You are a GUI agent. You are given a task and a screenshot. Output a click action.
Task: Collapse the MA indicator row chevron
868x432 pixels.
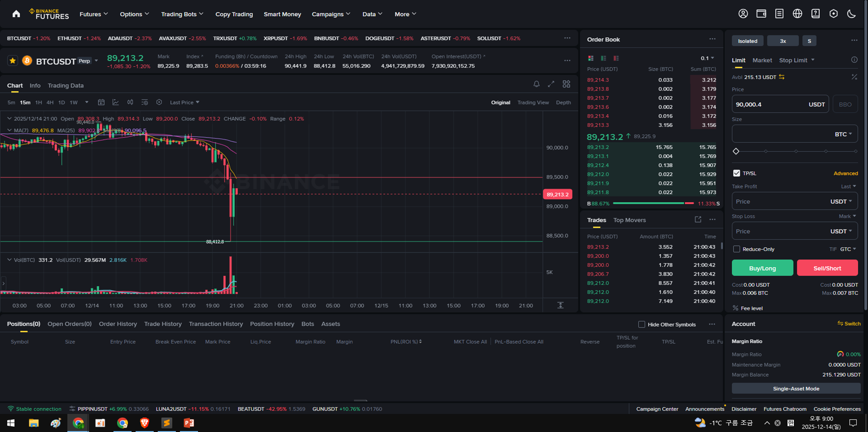click(9, 130)
